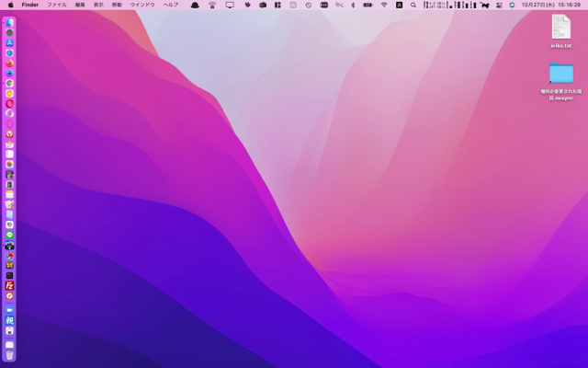Open Time Machine menu bar icon
The width and height of the screenshot is (588, 368).
(x=308, y=5)
